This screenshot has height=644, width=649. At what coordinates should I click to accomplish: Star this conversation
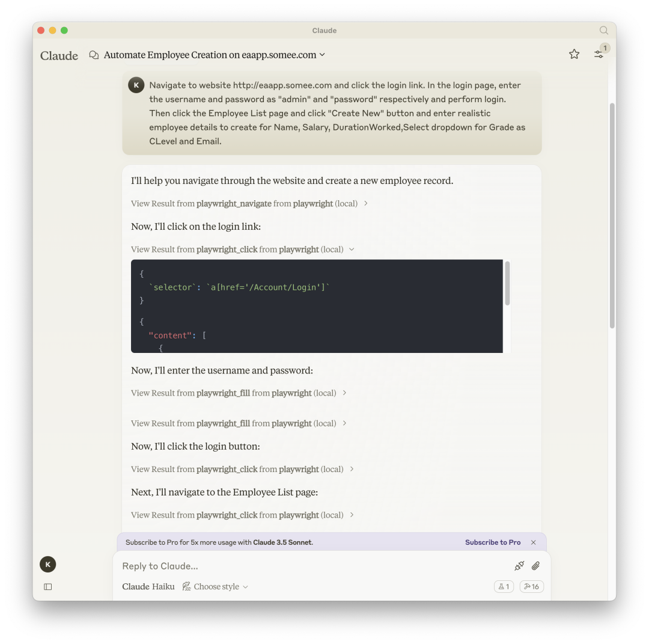(x=574, y=54)
